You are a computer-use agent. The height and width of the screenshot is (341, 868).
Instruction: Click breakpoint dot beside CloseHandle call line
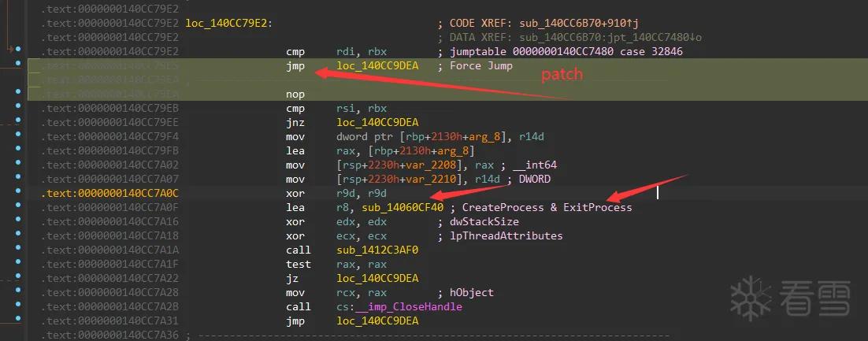[17, 305]
